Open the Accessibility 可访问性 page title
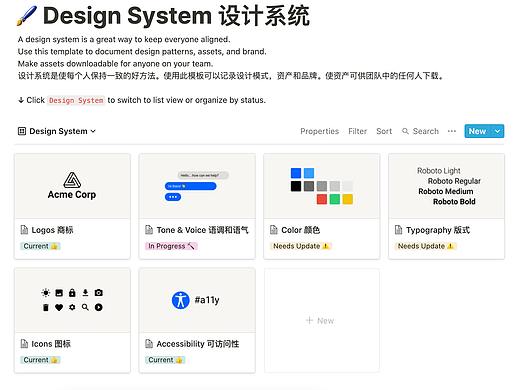This screenshot has width=520, height=390. coord(198,344)
